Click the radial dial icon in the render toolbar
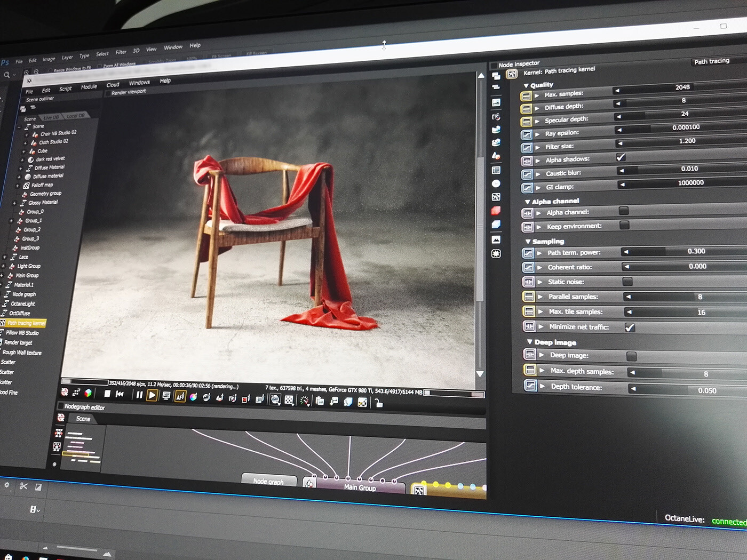 tap(305, 401)
